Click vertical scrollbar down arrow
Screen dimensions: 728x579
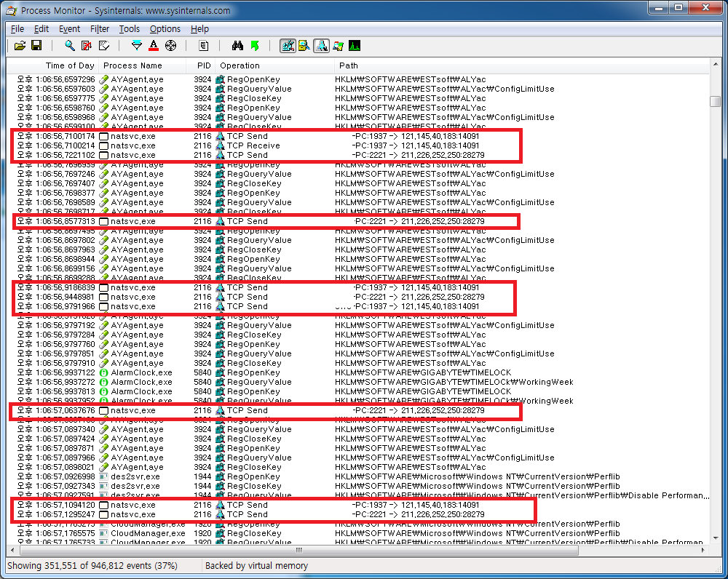coord(715,538)
